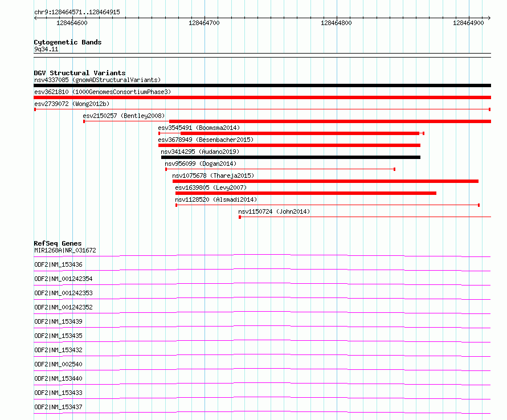This screenshot has height=420, width=507.
Task: Open variant nsv3414295 Audano2019 label
Action: pyautogui.click(x=200, y=152)
